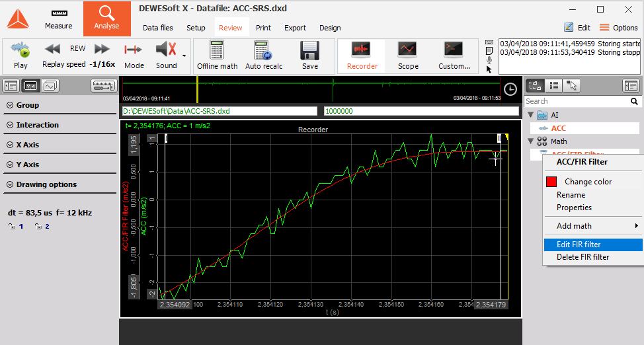Image resolution: width=644 pixels, height=345 pixels.
Task: Click the notice event icon
Action: 489,51
